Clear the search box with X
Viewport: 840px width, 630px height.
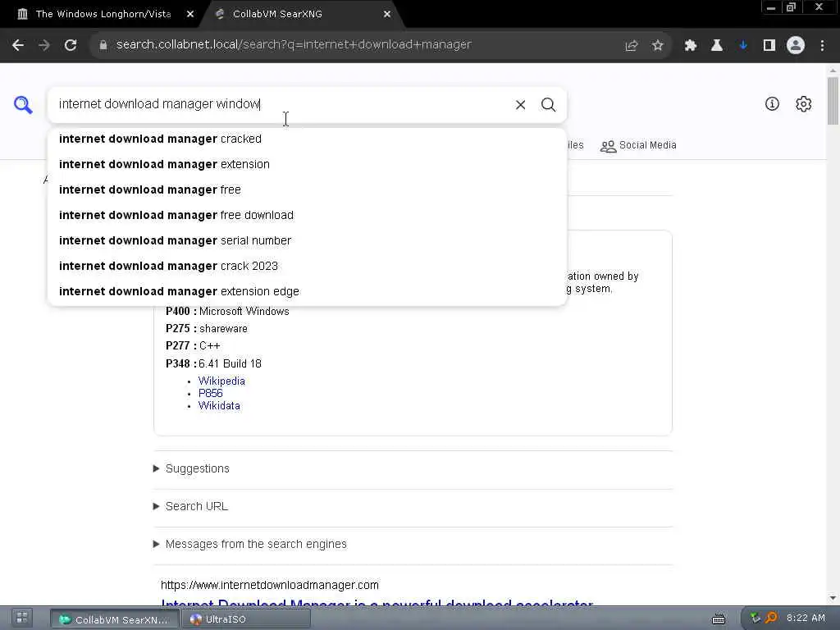coord(520,104)
